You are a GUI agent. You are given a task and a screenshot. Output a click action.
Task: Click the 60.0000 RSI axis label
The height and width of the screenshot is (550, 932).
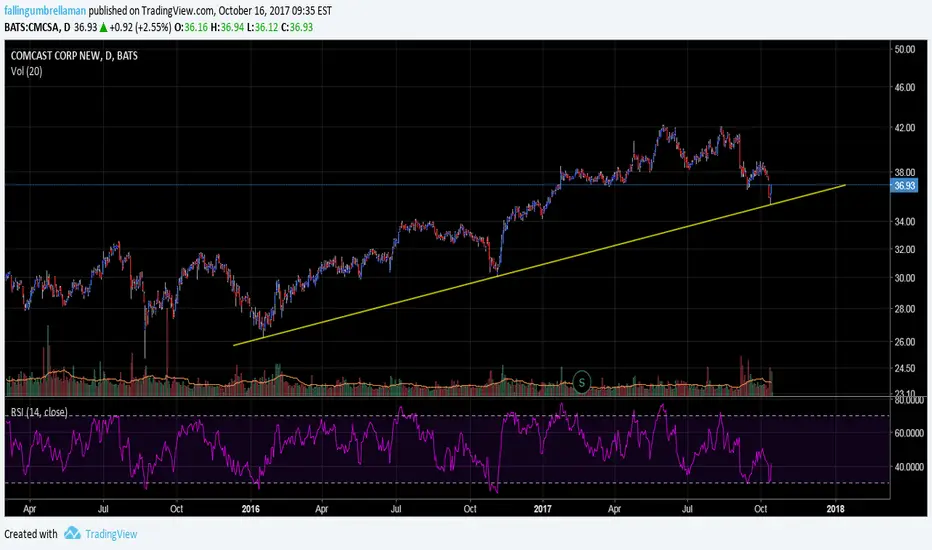909,433
